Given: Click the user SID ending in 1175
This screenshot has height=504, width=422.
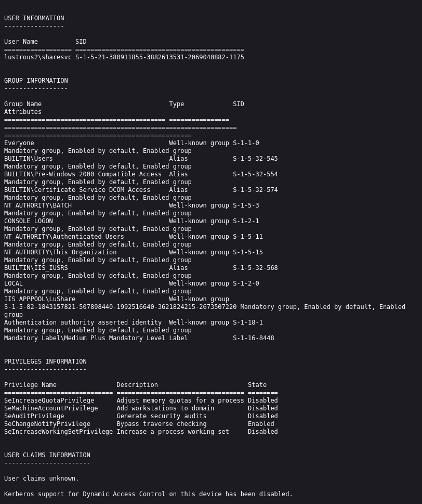Looking at the screenshot, I should [160, 57].
